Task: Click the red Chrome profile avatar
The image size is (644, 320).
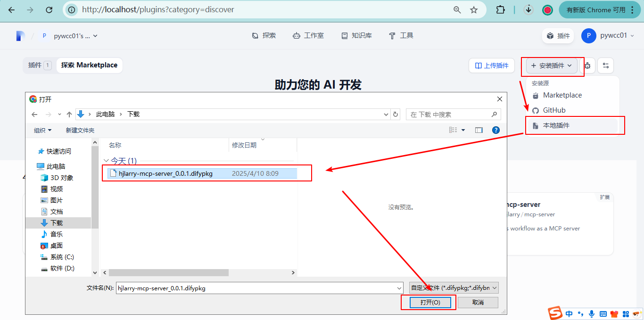Action: click(547, 10)
